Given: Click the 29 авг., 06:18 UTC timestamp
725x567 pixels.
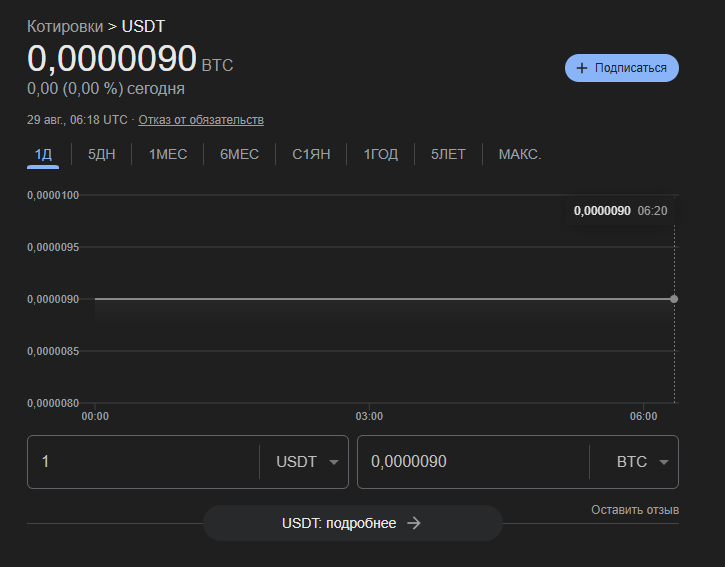Looking at the screenshot, I should point(77,120).
